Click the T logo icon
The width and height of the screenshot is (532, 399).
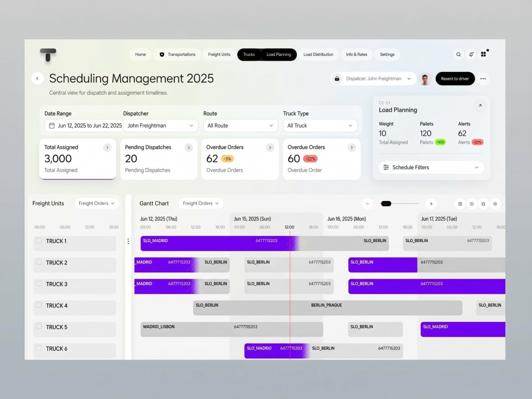[48, 55]
